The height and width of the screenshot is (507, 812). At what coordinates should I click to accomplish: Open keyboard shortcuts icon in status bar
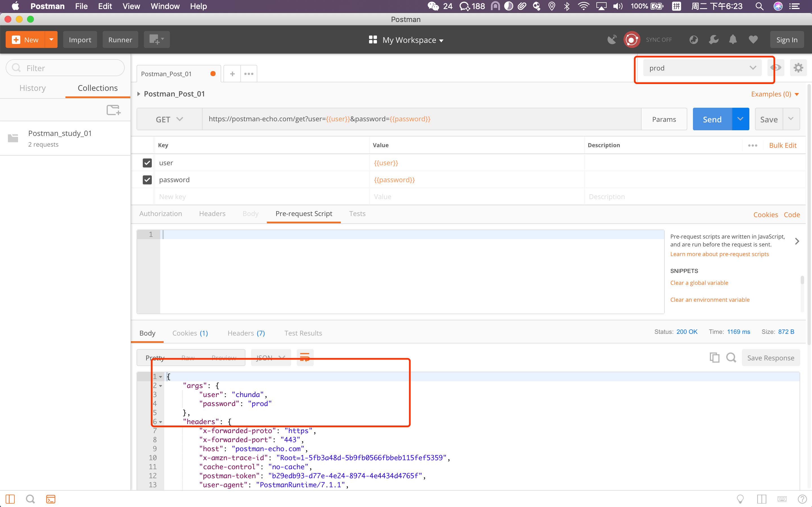782,499
